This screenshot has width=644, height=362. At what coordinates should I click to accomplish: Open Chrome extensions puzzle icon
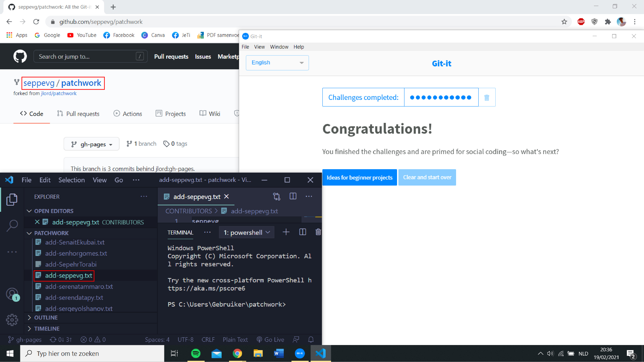(608, 22)
